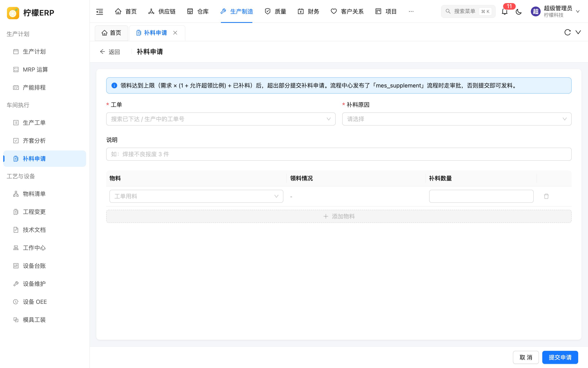
Task: Show more menus via the ellipsis
Action: coord(411,11)
